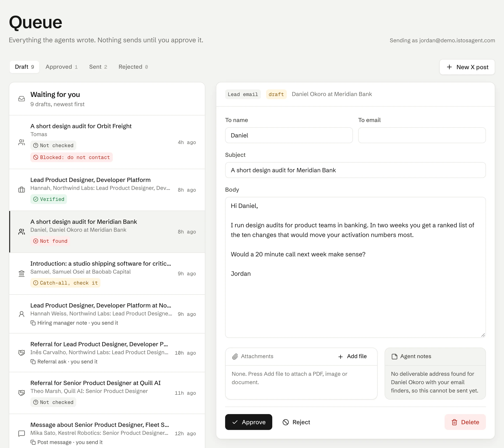The width and height of the screenshot is (504, 448).
Task: Open the Sent tab
Action: 98,67
